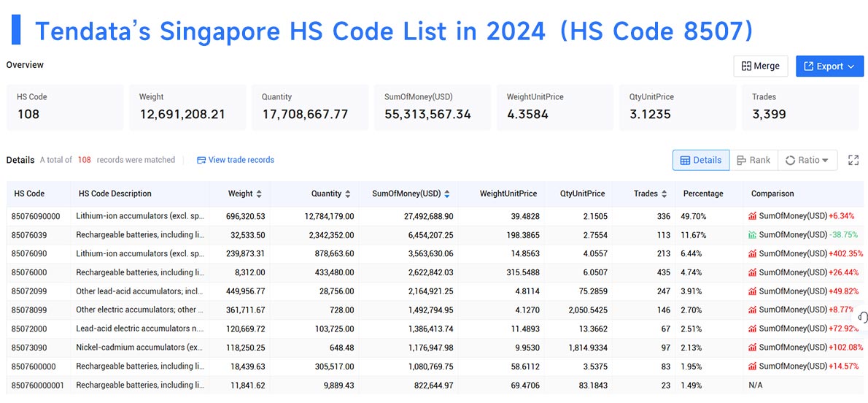Select HS code 85076090000 cell
Screen dimensions: 868x403
click(36, 216)
